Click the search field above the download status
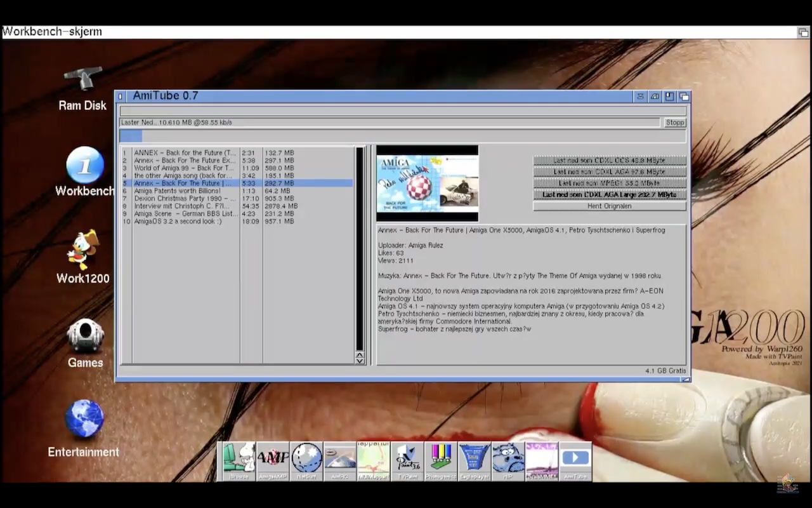Image resolution: width=812 pixels, height=508 pixels. click(403, 111)
